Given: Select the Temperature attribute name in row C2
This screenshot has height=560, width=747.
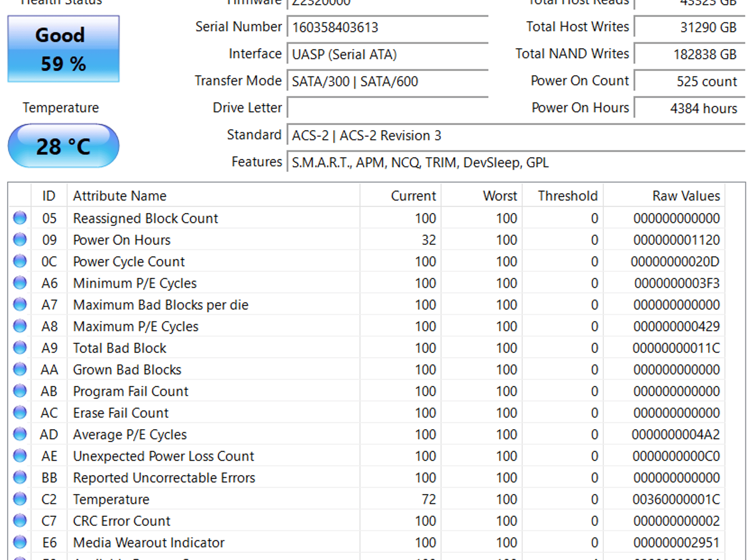Looking at the screenshot, I should coord(111,499).
